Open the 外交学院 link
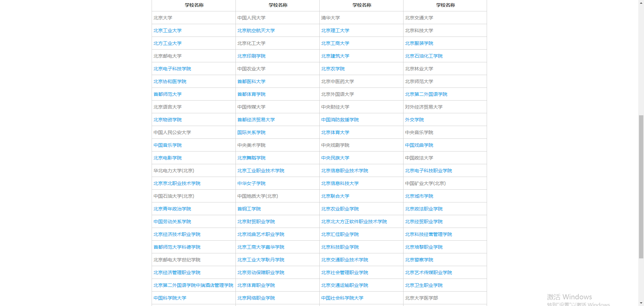The width and height of the screenshot is (644, 306). 414,120
